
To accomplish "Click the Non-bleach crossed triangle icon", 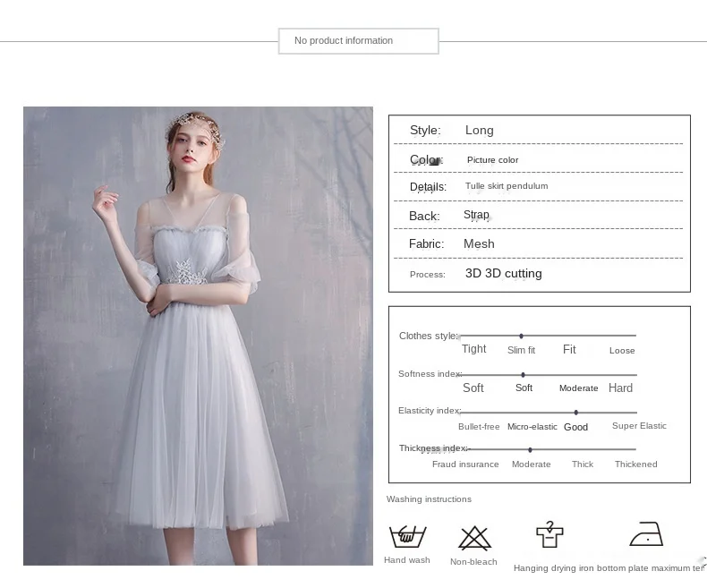I will coord(474,538).
